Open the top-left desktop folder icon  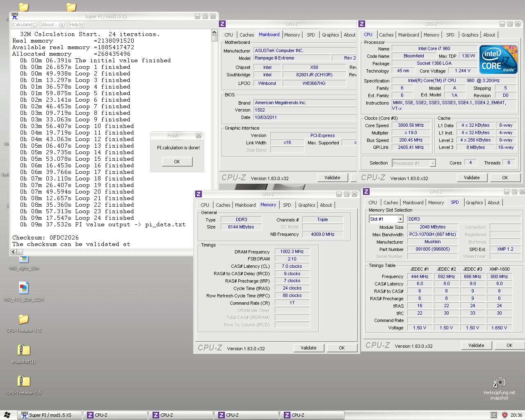point(24,7)
